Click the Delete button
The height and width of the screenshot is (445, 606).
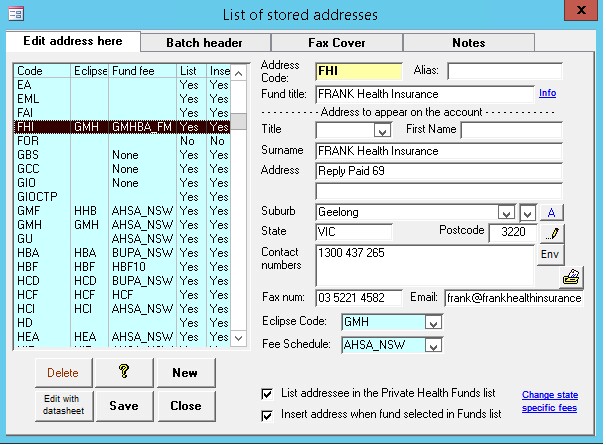(x=63, y=373)
